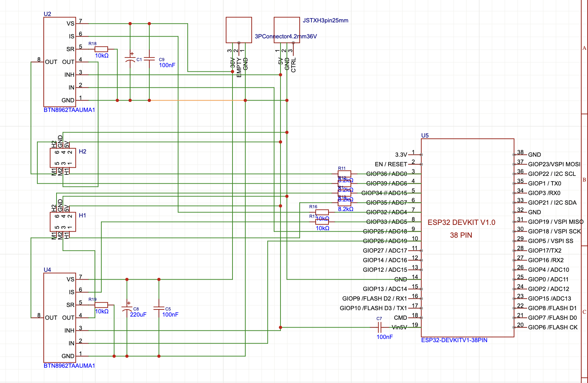588x383 pixels.
Task: Click BTN8962TAAUMA1 label under U4
Action: (x=69, y=366)
